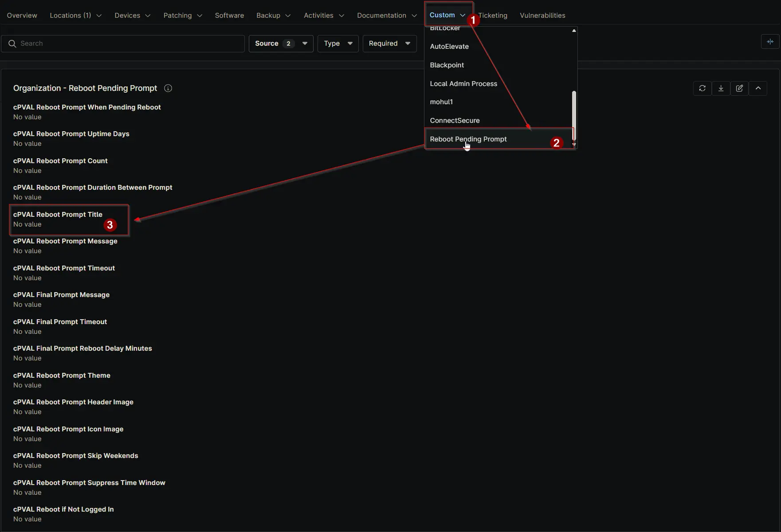Open the Custom tab menu

[447, 15]
